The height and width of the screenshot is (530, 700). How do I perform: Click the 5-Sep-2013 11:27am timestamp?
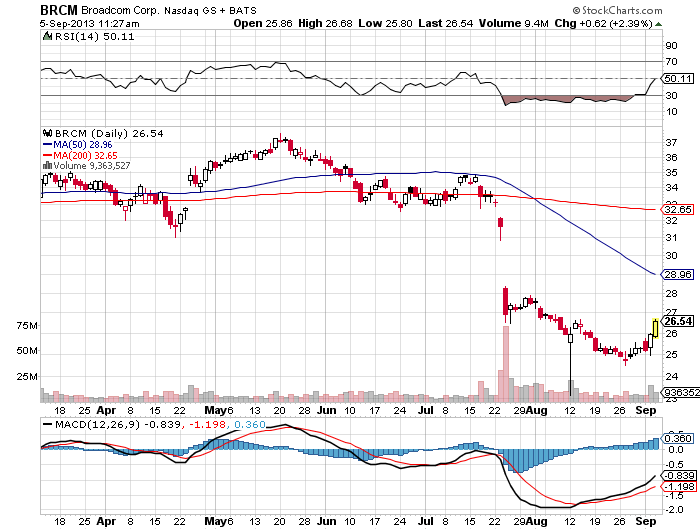(x=89, y=24)
